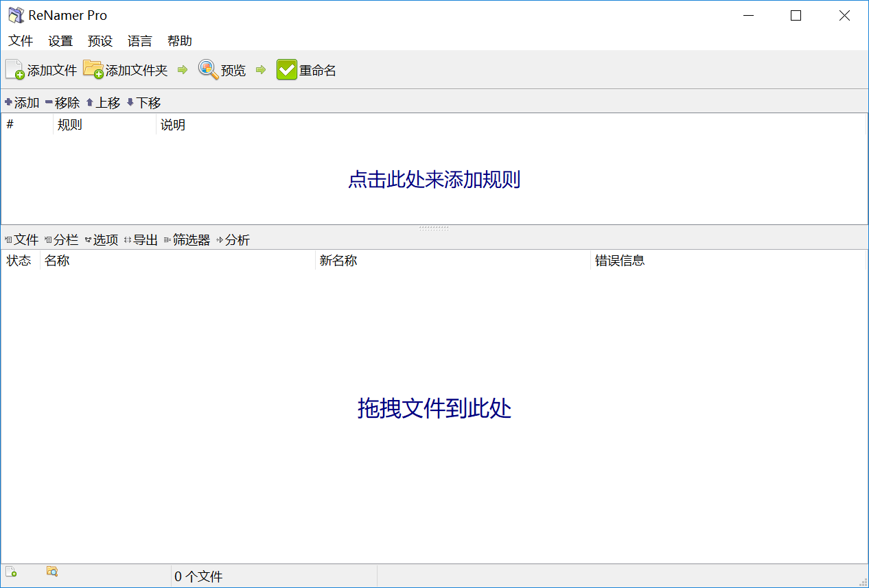Image resolution: width=869 pixels, height=588 pixels.
Task: Open the 预设 menu
Action: coord(100,40)
